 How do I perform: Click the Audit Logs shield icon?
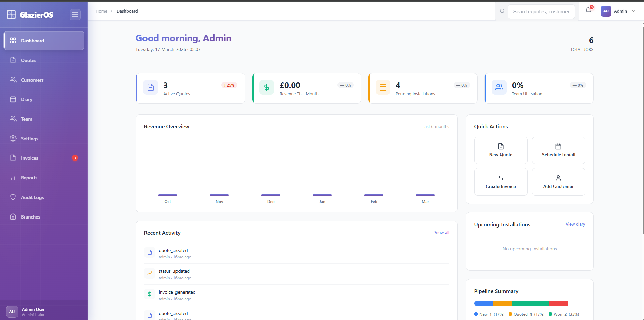13,197
